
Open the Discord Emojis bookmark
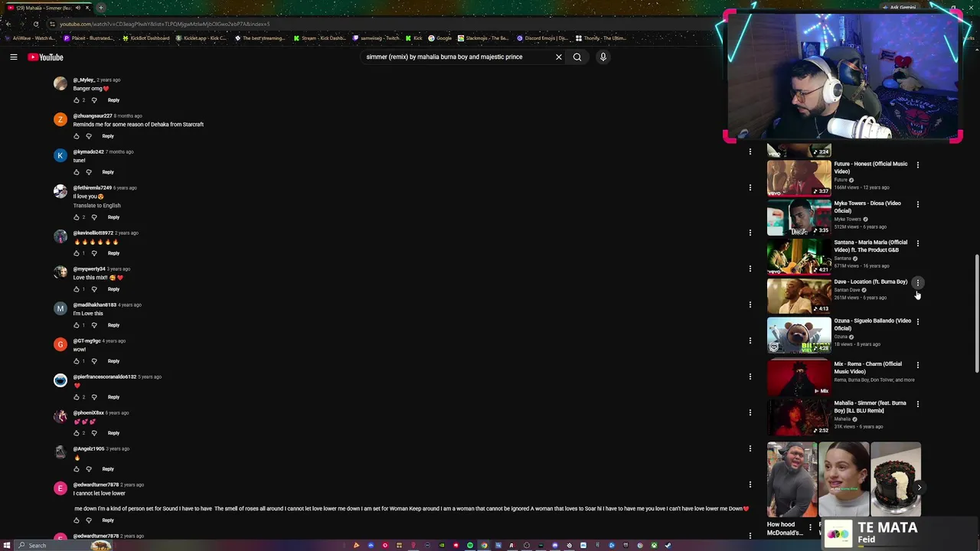tap(543, 38)
